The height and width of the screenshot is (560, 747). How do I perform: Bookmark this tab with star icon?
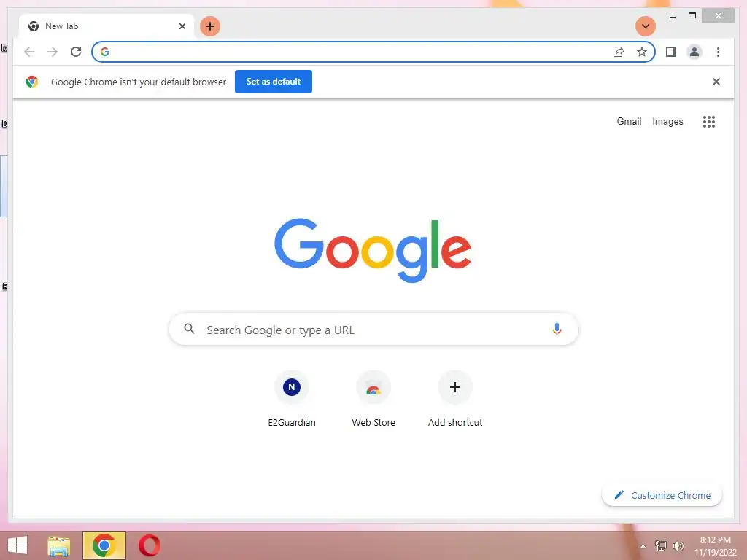[x=642, y=52]
